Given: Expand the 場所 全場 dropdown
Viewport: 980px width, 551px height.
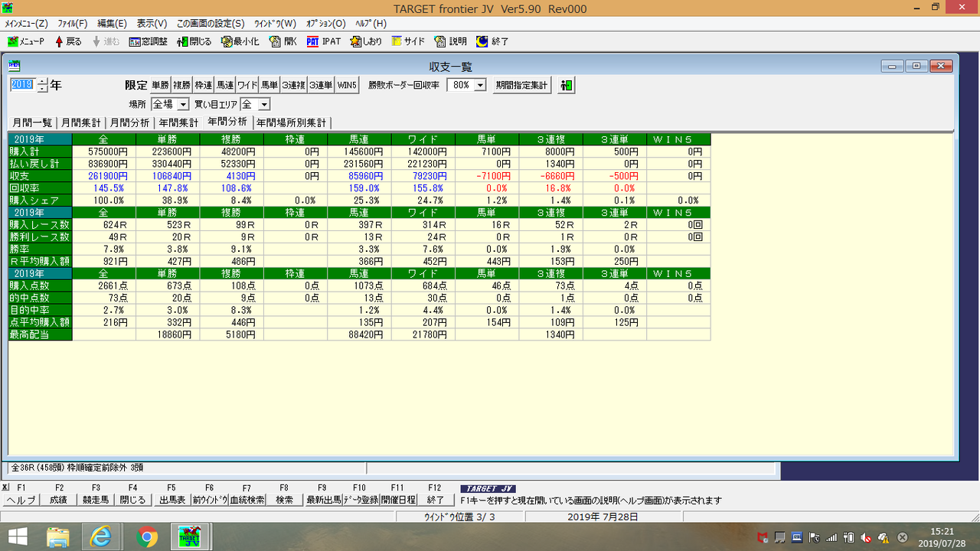Looking at the screenshot, I should [183, 104].
